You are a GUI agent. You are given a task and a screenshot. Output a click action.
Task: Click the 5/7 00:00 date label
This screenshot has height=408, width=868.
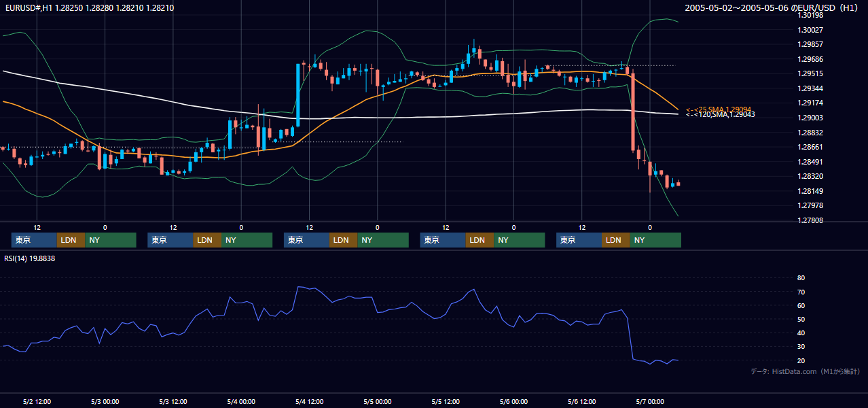pos(650,402)
